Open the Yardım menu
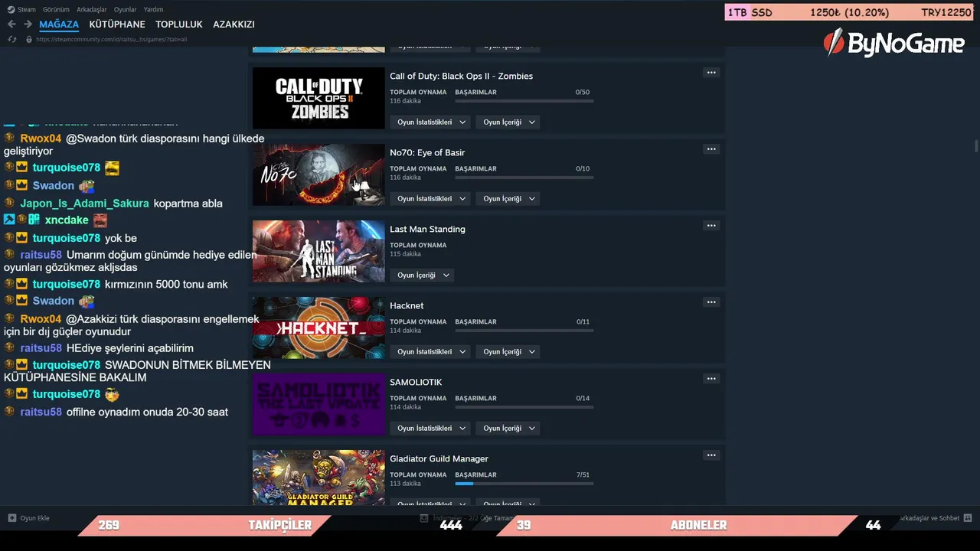Screen dimensions: 980x551 [x=153, y=10]
